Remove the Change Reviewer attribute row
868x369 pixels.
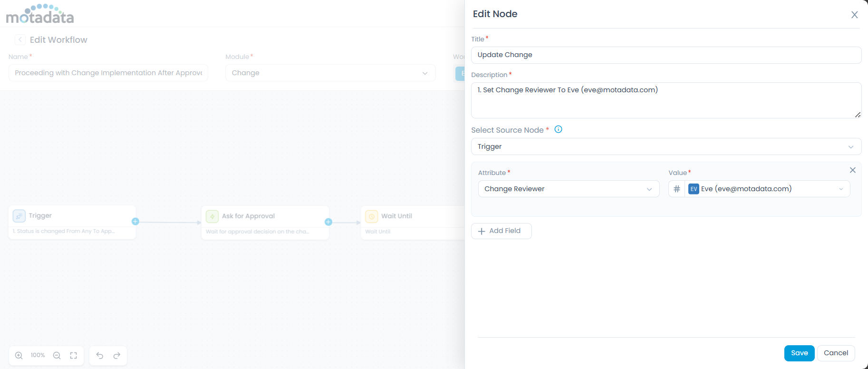[852, 170]
